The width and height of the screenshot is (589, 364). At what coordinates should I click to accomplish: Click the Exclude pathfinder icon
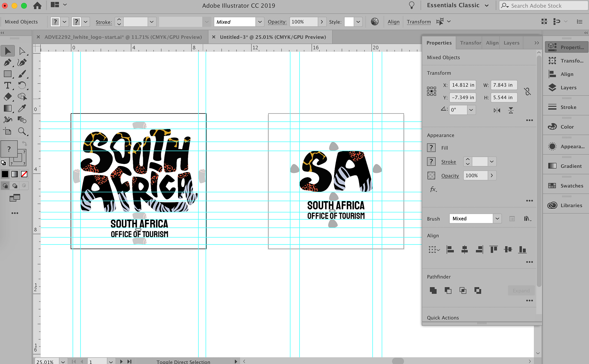tap(478, 290)
